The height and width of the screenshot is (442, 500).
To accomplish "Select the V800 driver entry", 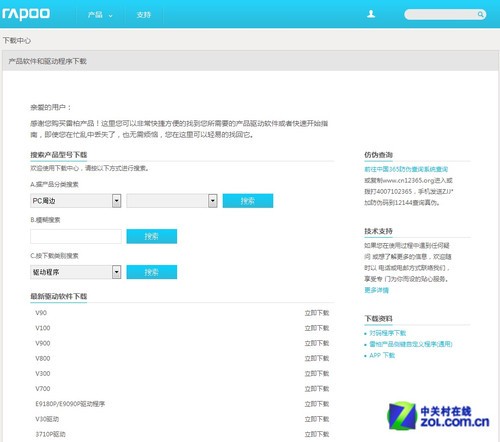I will (43, 358).
